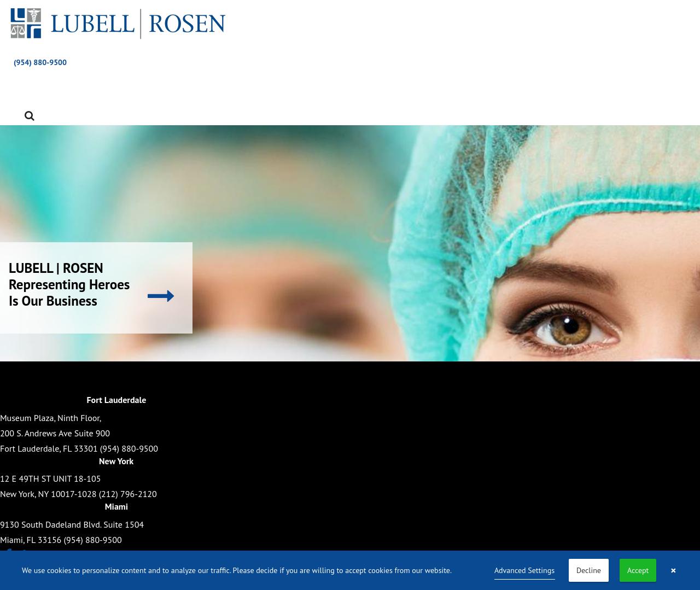
Task: Open the search magnifier icon
Action: coord(30,116)
